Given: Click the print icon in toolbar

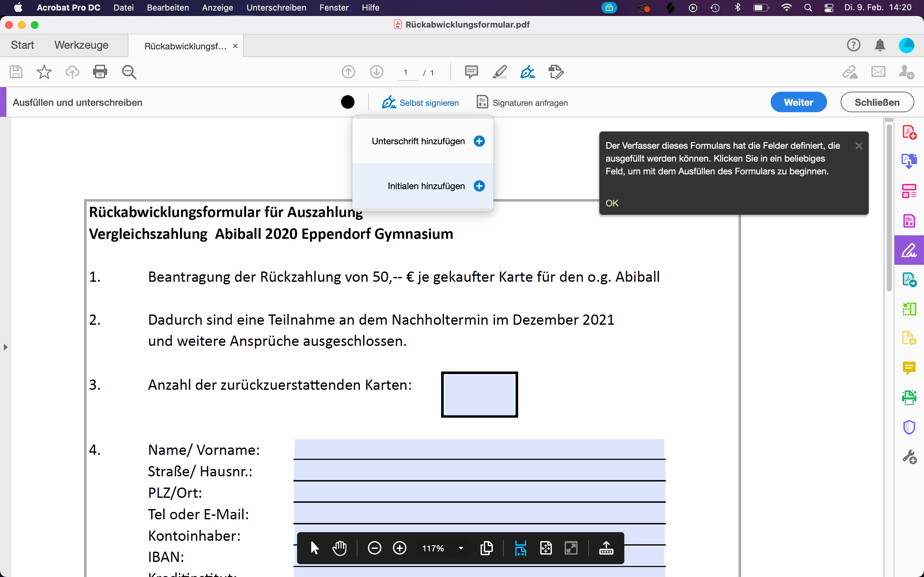Looking at the screenshot, I should click(100, 72).
